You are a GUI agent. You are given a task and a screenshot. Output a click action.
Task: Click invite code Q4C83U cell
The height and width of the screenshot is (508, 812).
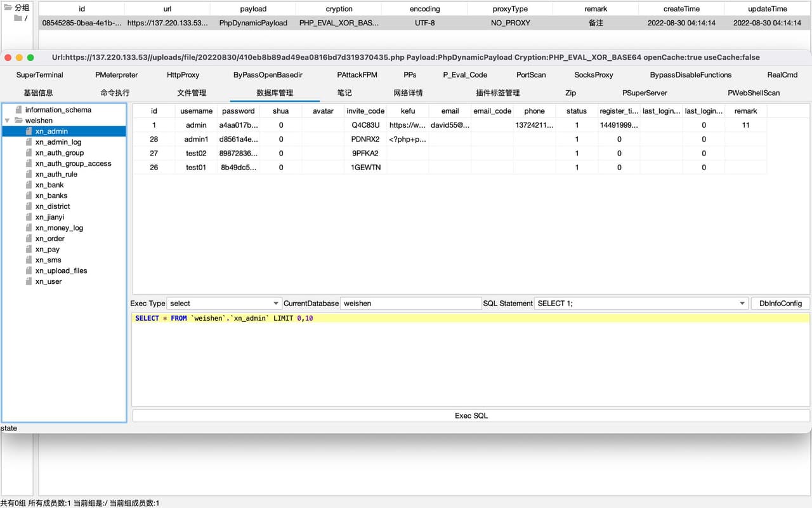[x=365, y=125]
